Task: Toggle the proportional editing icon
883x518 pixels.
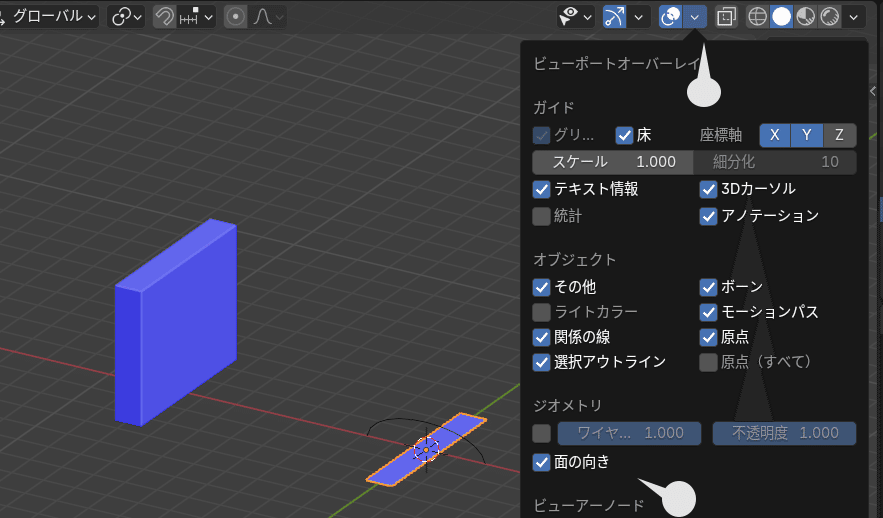Action: [235, 17]
